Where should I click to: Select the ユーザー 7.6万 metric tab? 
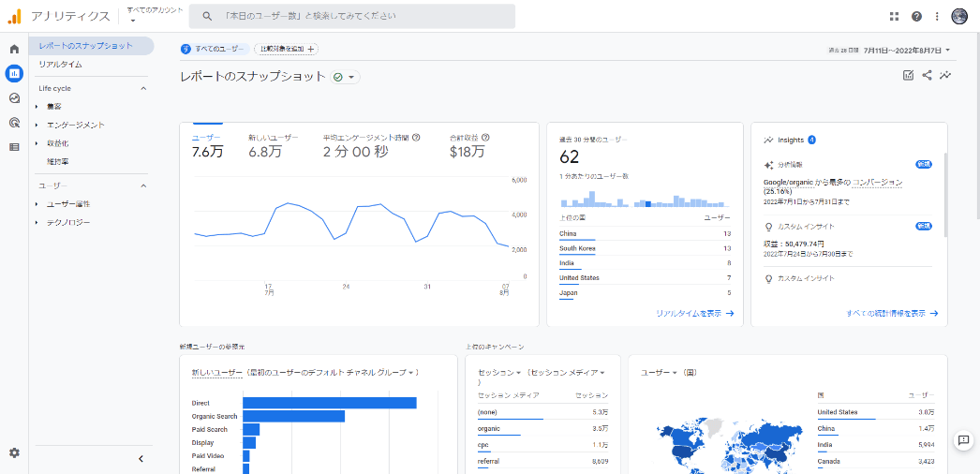pos(207,144)
